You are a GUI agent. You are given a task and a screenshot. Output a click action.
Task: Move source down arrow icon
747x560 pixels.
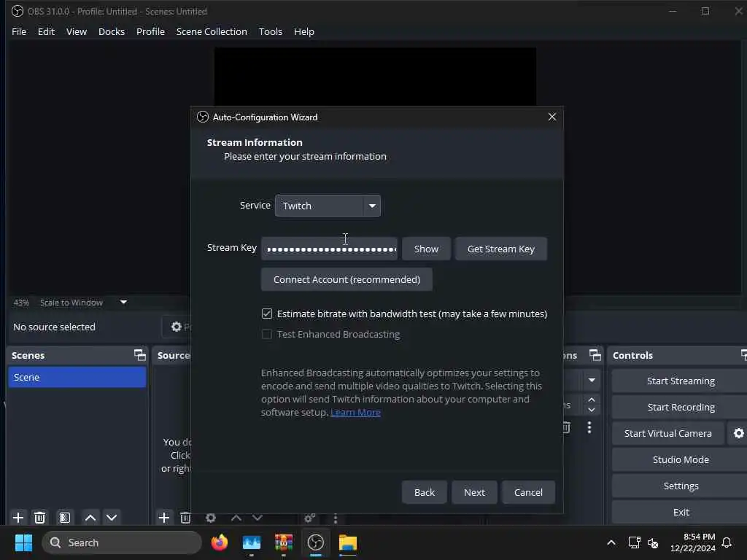(258, 518)
